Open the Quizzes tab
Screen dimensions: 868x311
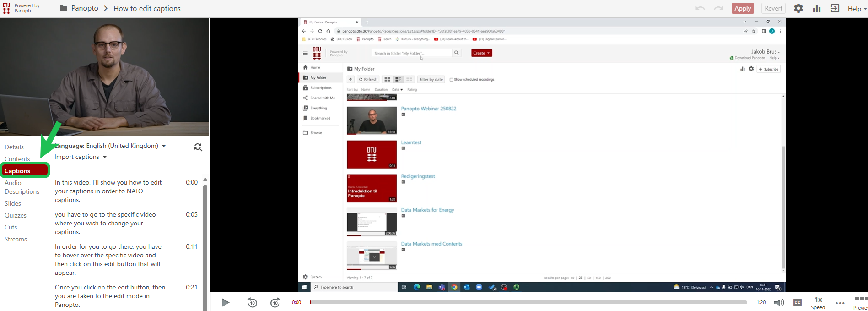tap(16, 215)
